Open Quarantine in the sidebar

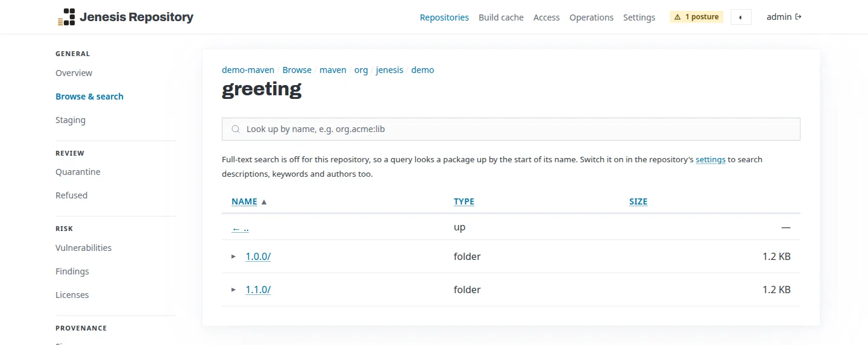pos(78,172)
